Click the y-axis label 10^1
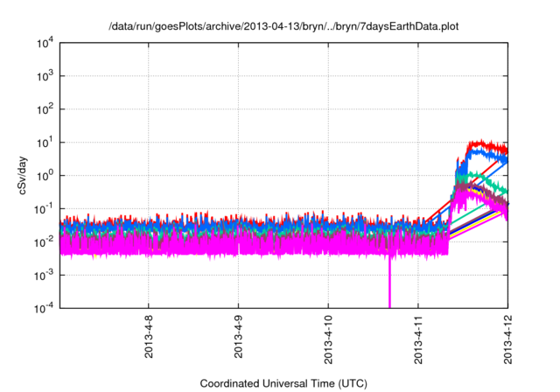Image resolution: width=560 pixels, height=392 pixels. 45,143
